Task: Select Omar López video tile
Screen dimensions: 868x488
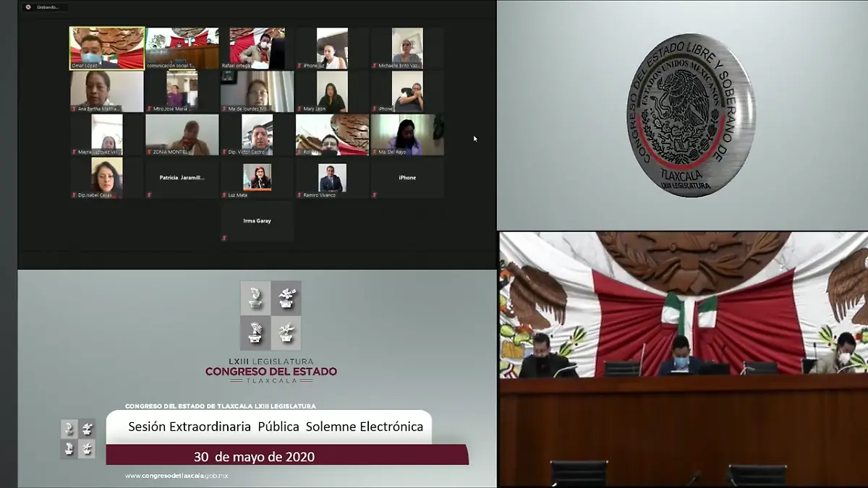Action: click(x=106, y=48)
